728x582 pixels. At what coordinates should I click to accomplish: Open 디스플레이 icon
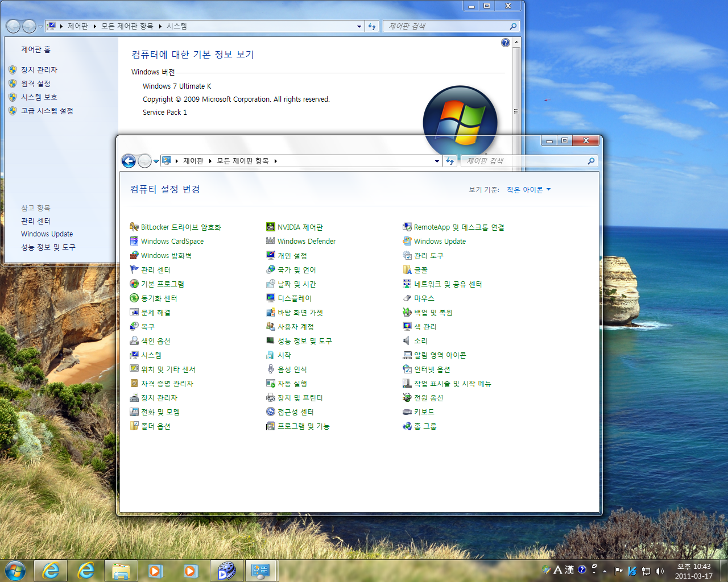click(x=271, y=298)
